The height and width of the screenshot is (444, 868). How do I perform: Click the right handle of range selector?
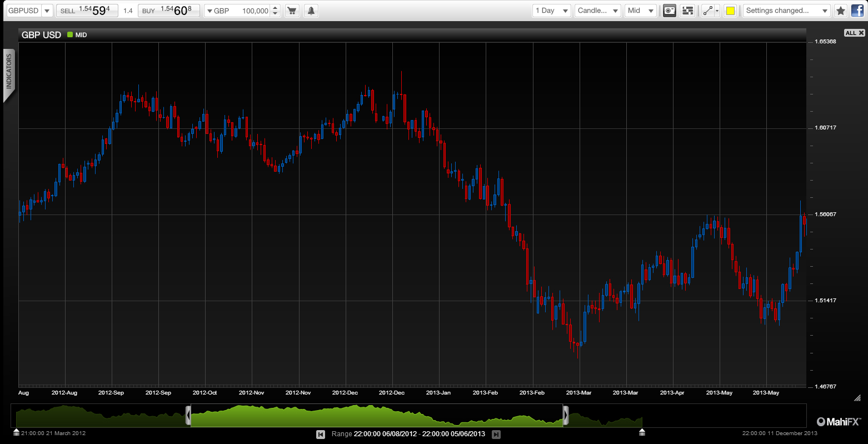coord(566,415)
